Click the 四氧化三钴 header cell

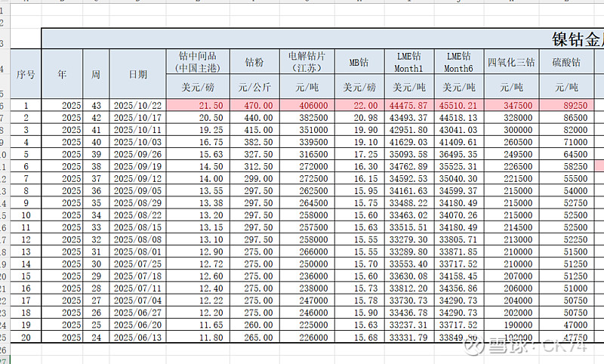coord(512,62)
